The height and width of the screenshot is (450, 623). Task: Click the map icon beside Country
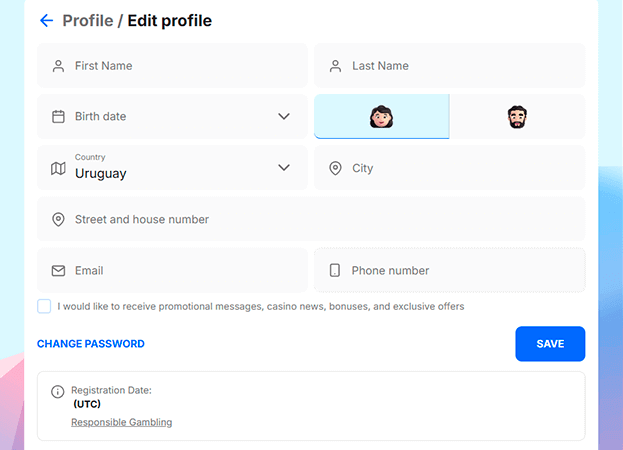(x=58, y=168)
